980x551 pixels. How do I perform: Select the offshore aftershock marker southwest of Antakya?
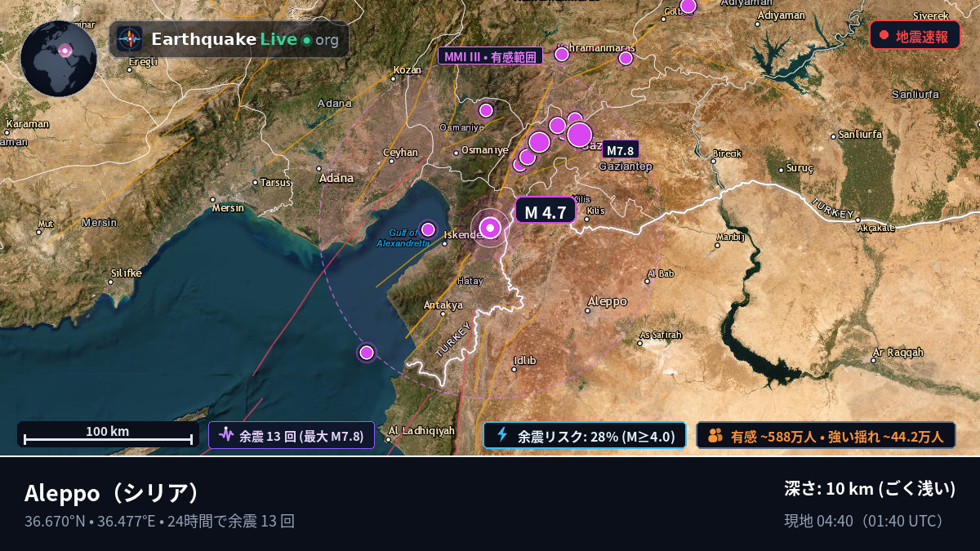tap(367, 353)
